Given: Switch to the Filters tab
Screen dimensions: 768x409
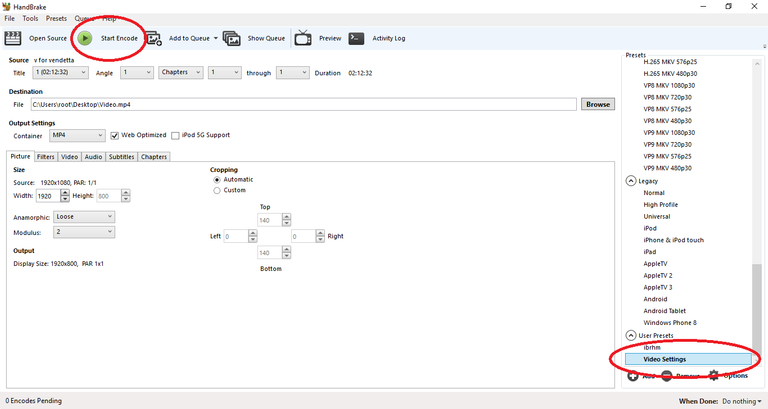Looking at the screenshot, I should click(x=46, y=157).
